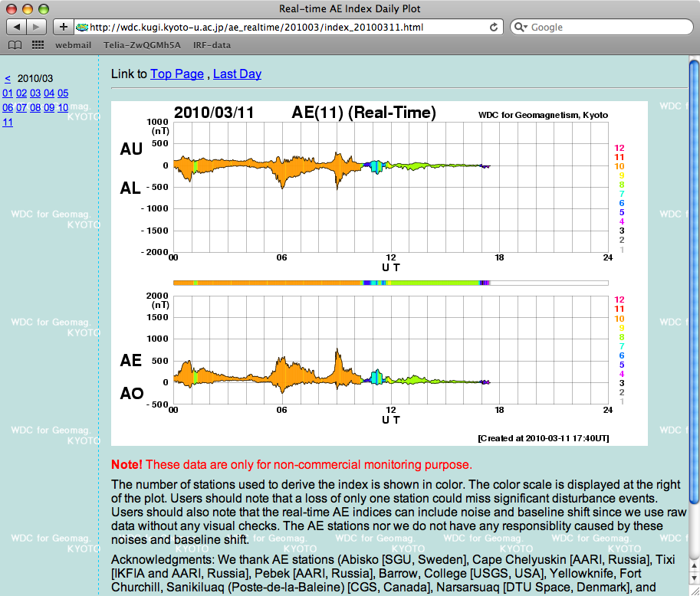The height and width of the screenshot is (596, 700).
Task: Open day 01 in the date list
Action: click(8, 93)
